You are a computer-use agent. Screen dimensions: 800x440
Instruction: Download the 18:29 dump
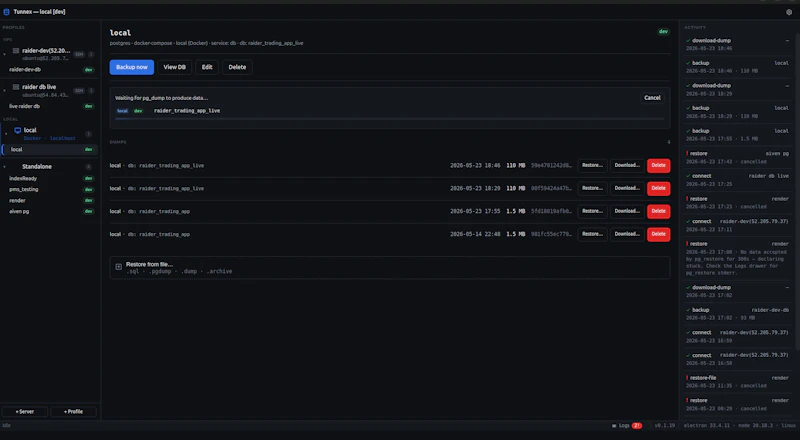tap(627, 188)
